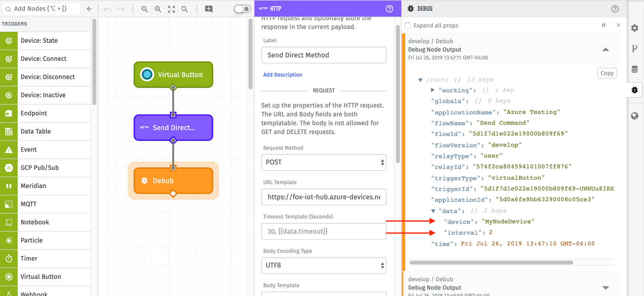Zoom in the workflow canvas
Screen dimensions: 644x296
tap(158, 9)
